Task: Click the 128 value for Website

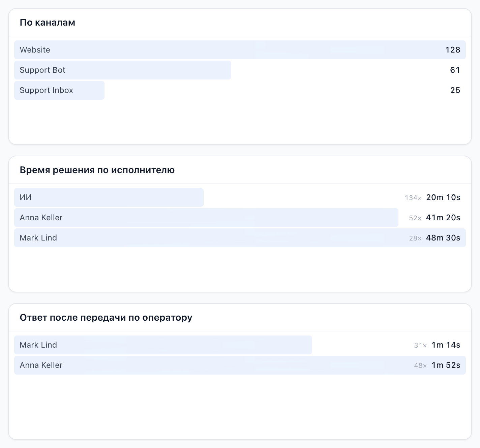Action: pos(453,50)
